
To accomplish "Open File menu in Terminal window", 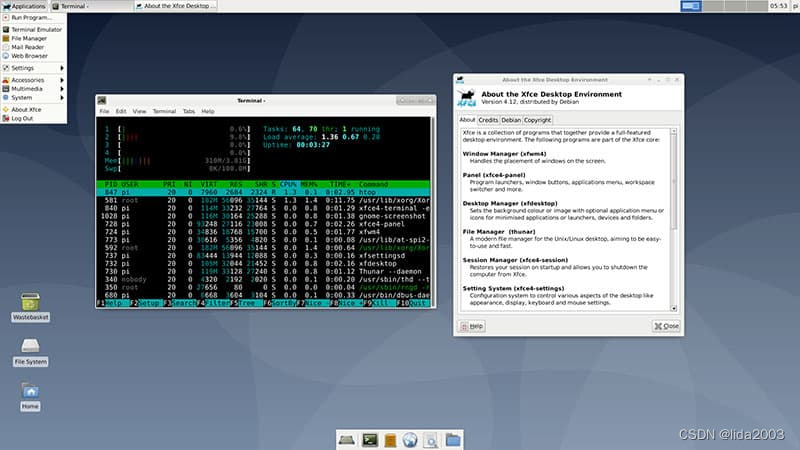I will point(104,111).
